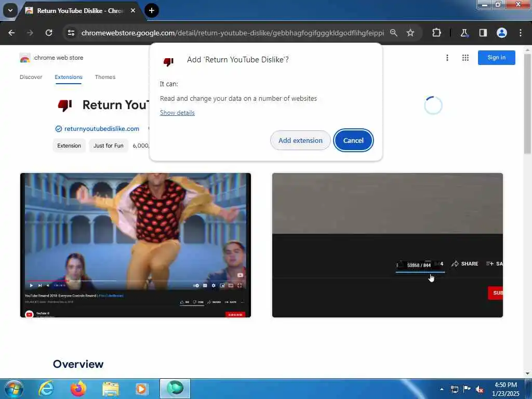
Task: Close the Return YouTube Dislike tab
Action: (x=133, y=10)
